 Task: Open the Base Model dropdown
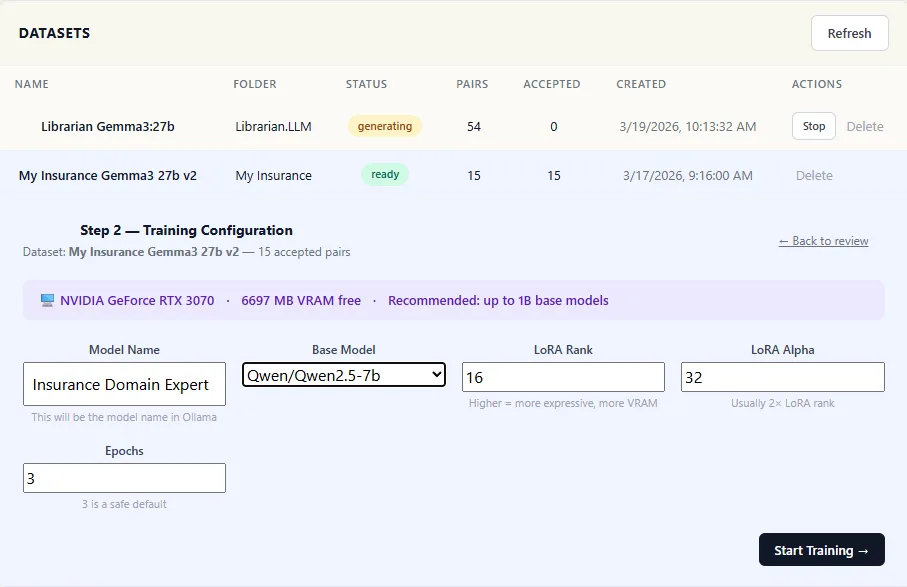(344, 375)
